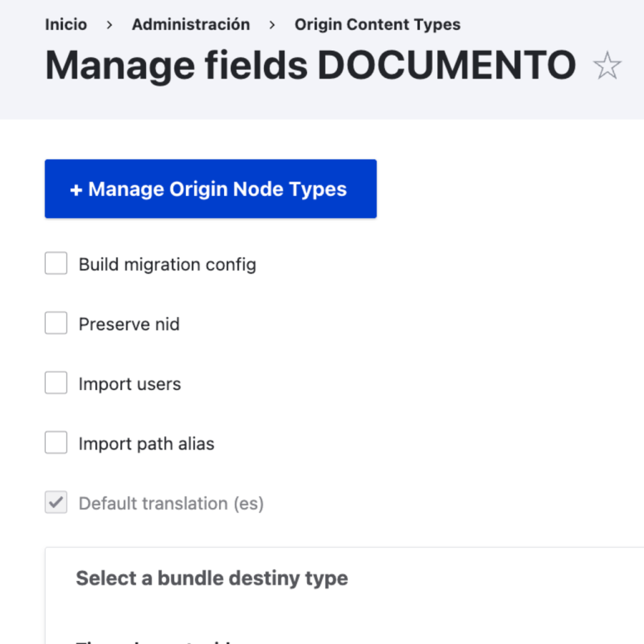Toggle the Import path alias checkbox

pos(56,443)
